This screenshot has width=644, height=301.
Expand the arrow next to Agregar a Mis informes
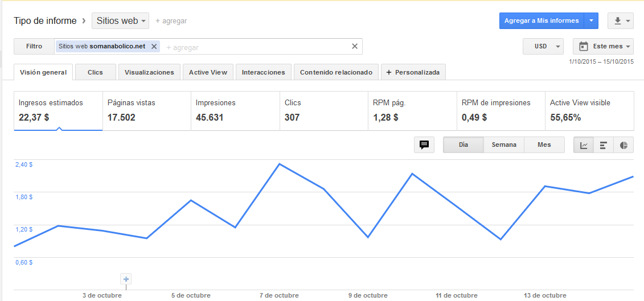point(591,21)
